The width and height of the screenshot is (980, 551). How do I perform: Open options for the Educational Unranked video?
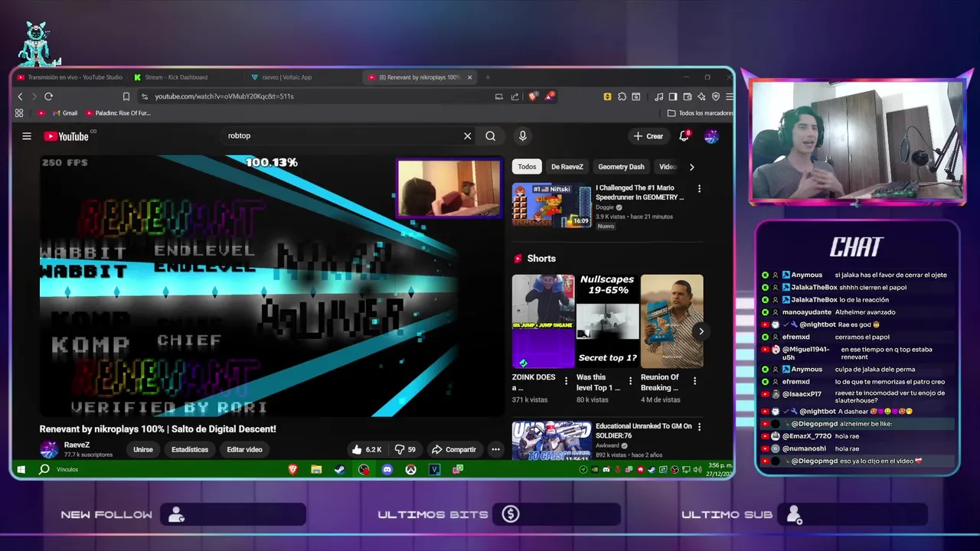pyautogui.click(x=699, y=426)
